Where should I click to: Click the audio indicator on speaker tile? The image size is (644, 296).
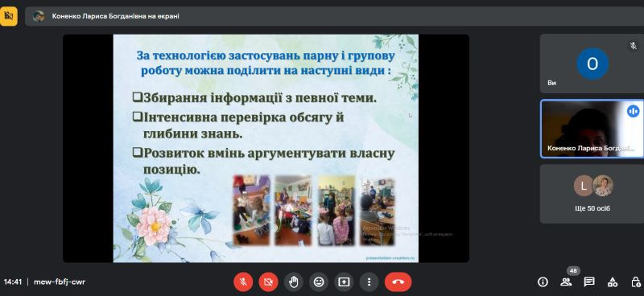tap(633, 111)
